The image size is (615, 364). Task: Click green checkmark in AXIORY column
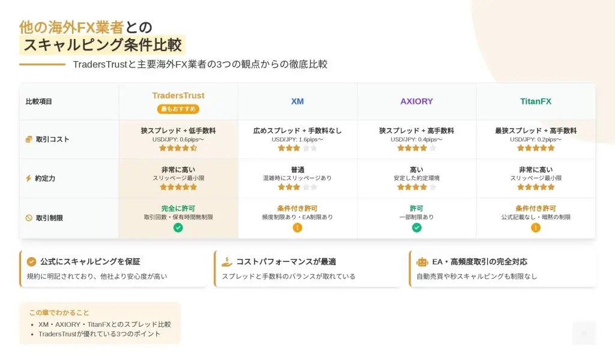tap(417, 228)
